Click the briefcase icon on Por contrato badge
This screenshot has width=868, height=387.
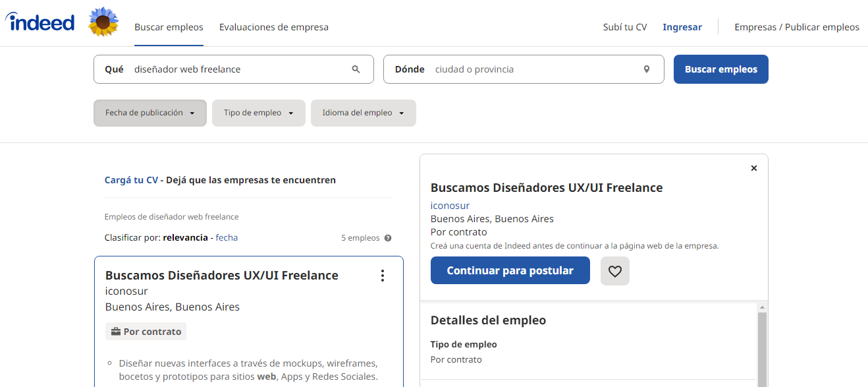pyautogui.click(x=116, y=331)
